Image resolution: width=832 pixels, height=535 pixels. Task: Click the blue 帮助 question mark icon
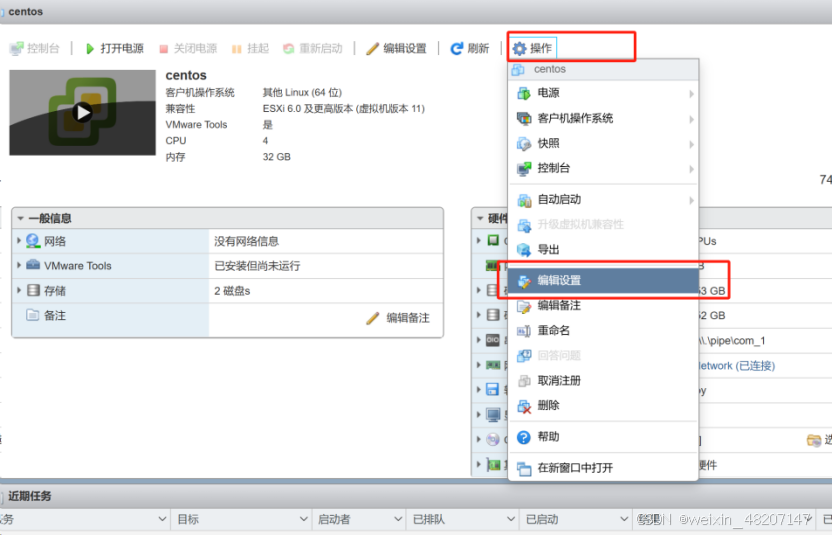coord(524,437)
